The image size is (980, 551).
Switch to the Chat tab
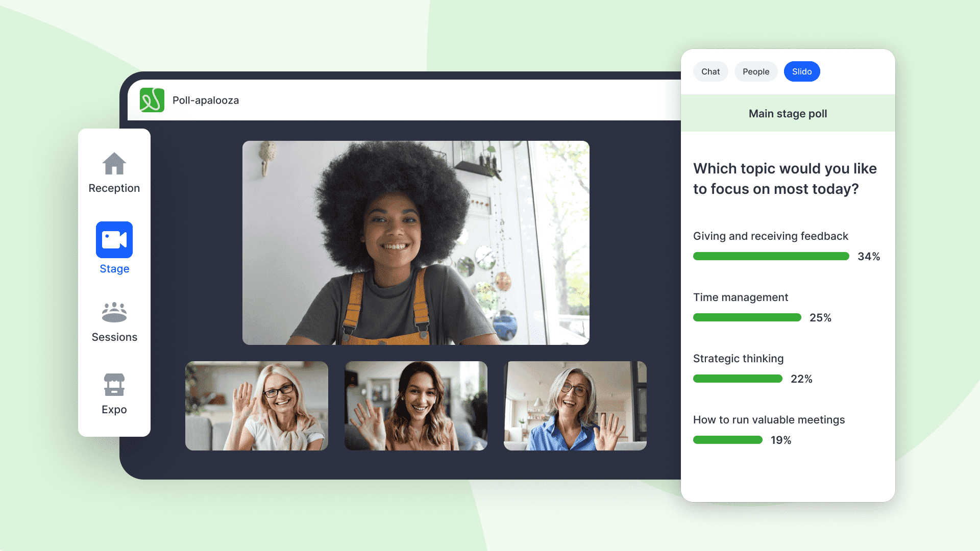point(710,71)
